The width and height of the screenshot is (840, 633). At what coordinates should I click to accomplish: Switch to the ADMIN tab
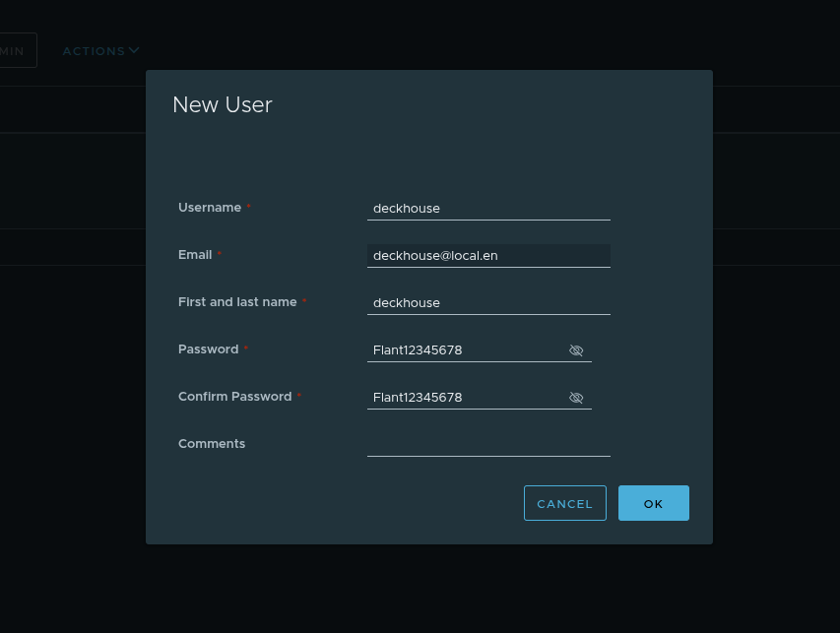tap(12, 50)
